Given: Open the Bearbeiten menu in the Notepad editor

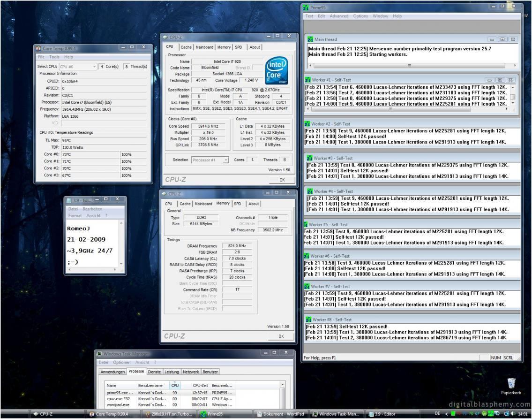Looking at the screenshot, I should [92, 209].
